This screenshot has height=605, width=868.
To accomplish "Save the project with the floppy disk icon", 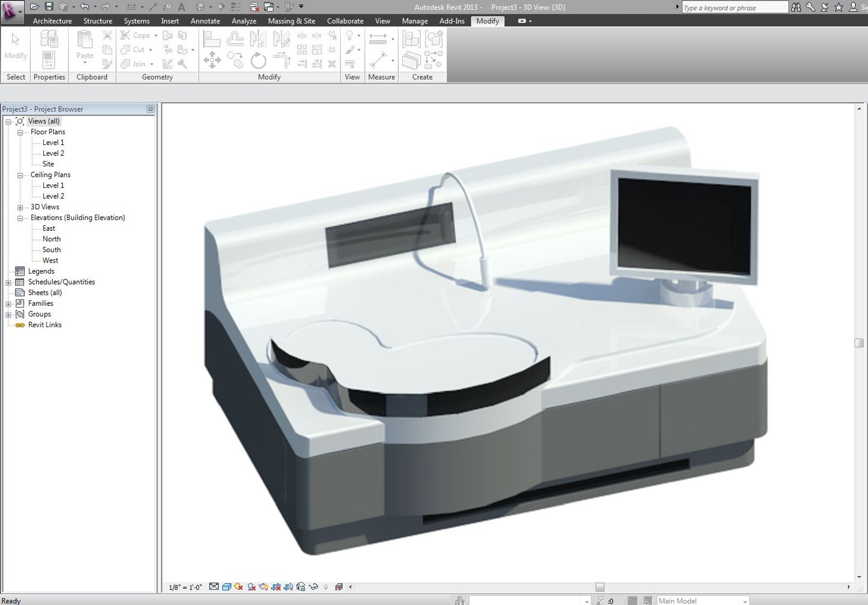I will point(49,7).
